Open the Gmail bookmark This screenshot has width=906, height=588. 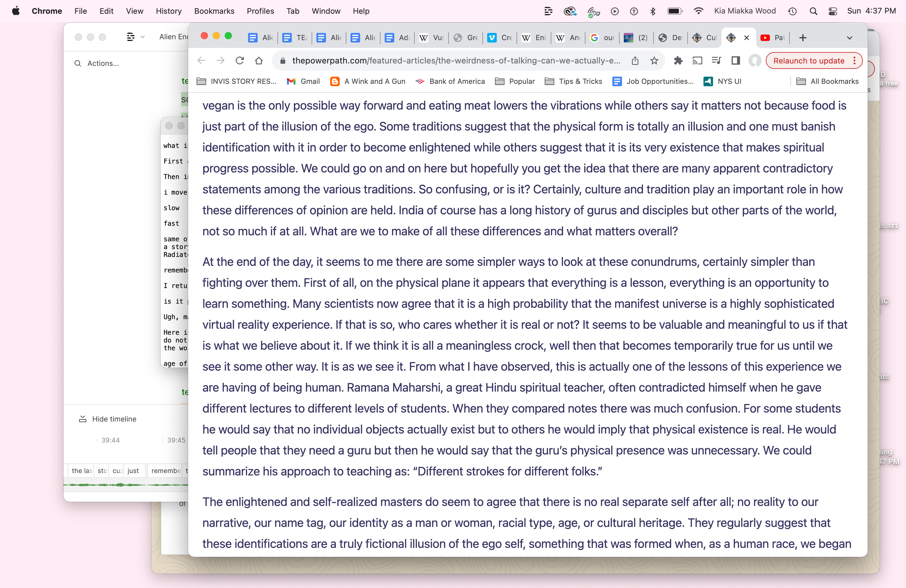(x=303, y=81)
